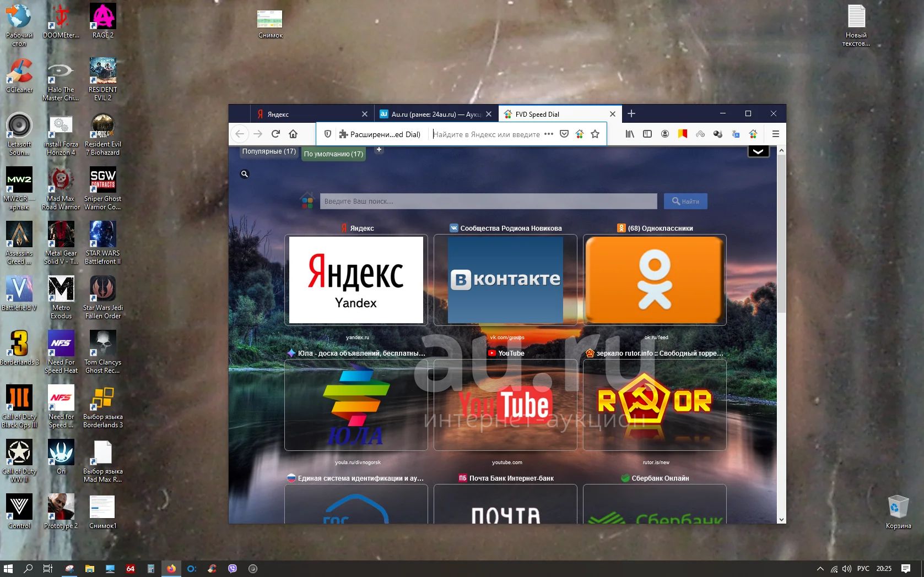Click the yandex.ru link text
Image resolution: width=924 pixels, height=577 pixels.
[358, 338]
